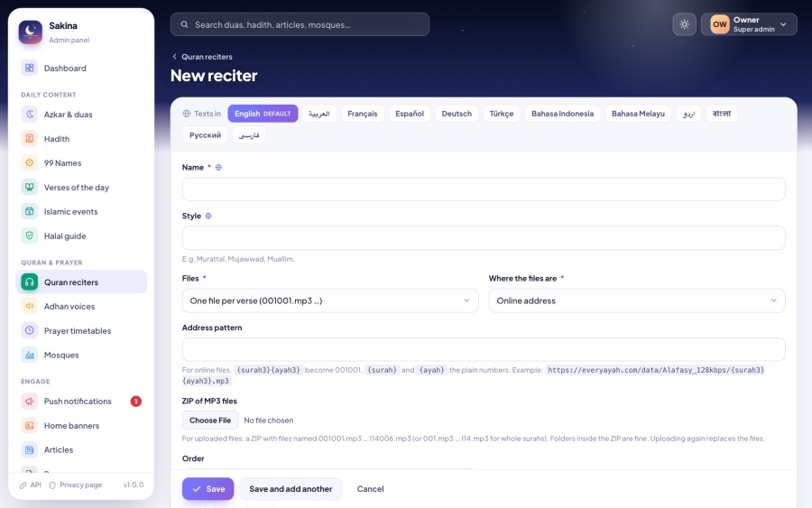812x508 pixels.
Task: Switch to the Deutsch language tab
Action: [x=457, y=114]
